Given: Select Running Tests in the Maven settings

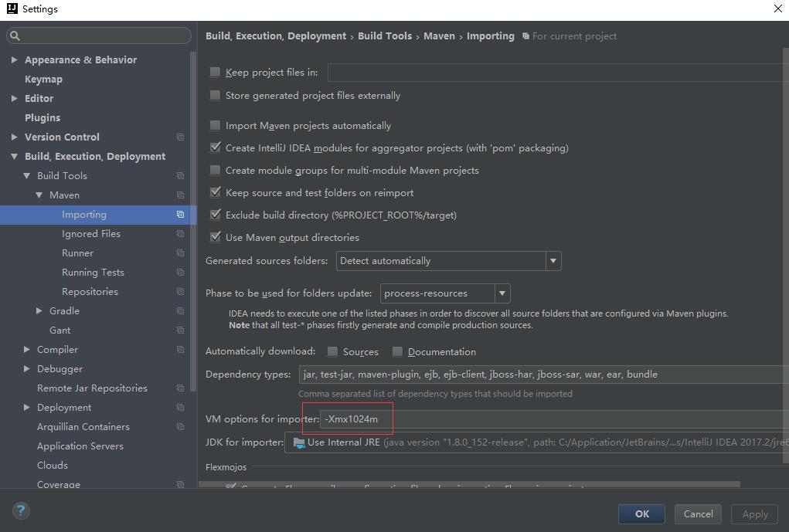Looking at the screenshot, I should pyautogui.click(x=93, y=273).
